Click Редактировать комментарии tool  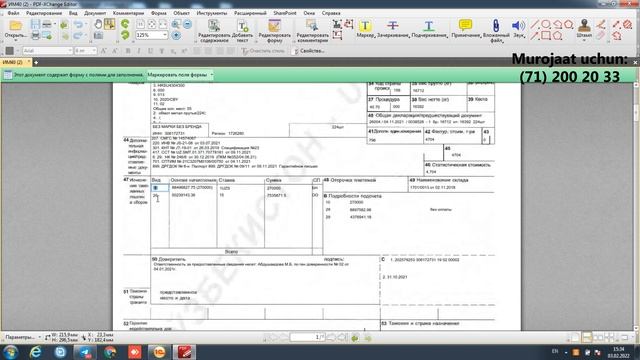(312, 31)
